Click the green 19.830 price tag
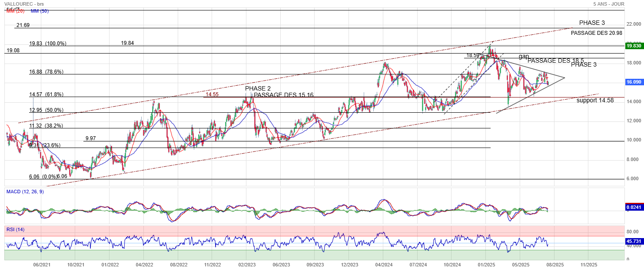This screenshot has height=269, width=644. 634,46
